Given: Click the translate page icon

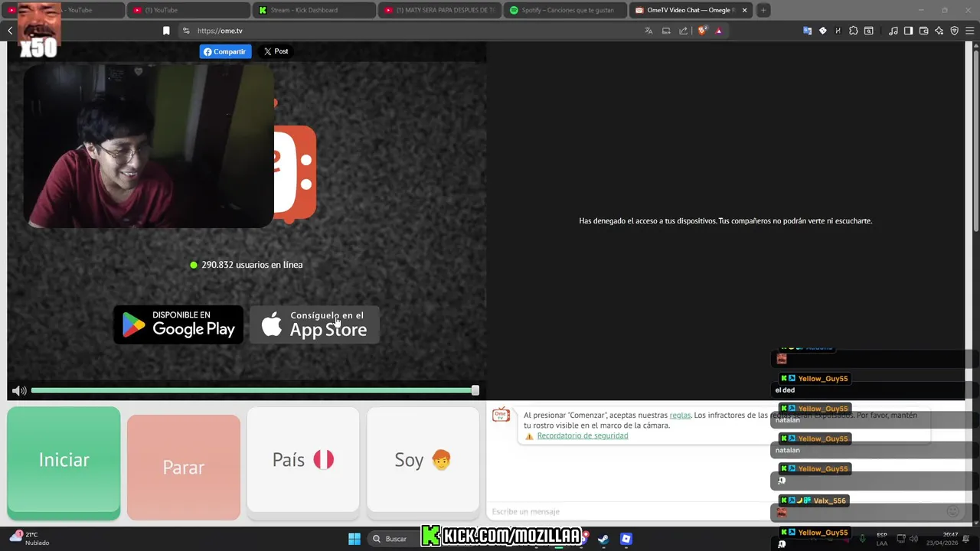Looking at the screenshot, I should 648,31.
